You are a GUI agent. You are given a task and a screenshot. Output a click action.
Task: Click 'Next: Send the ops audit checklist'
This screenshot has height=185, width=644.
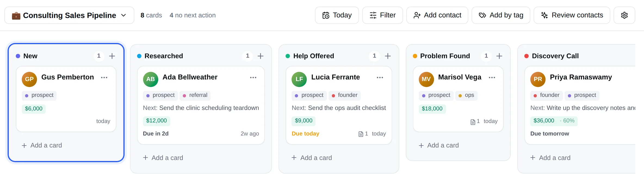[x=339, y=108]
